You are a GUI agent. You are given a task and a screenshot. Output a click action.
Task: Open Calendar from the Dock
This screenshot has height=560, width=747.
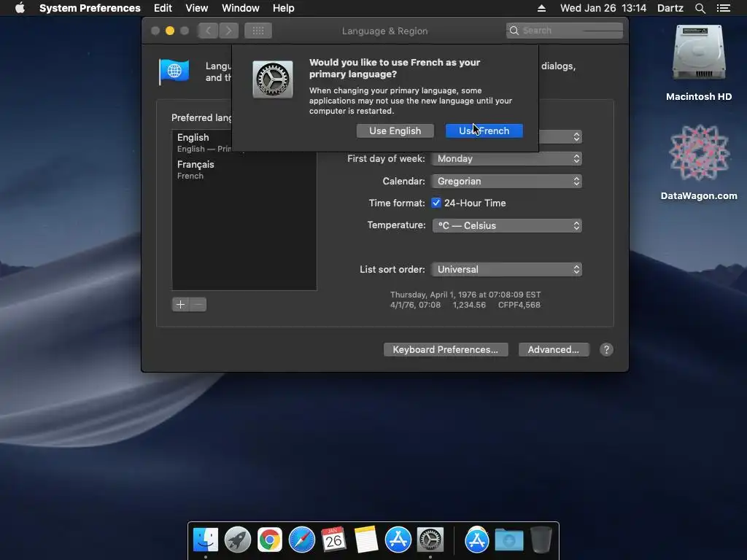[333, 540]
